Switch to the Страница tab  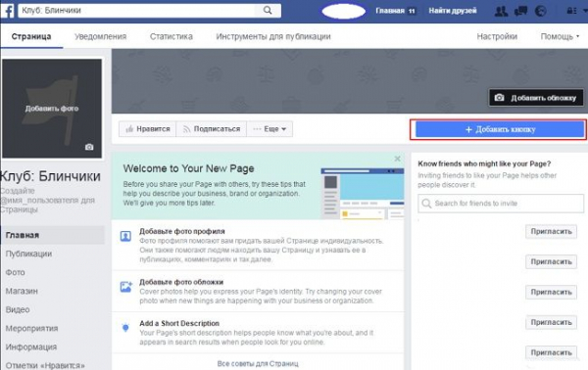click(31, 36)
